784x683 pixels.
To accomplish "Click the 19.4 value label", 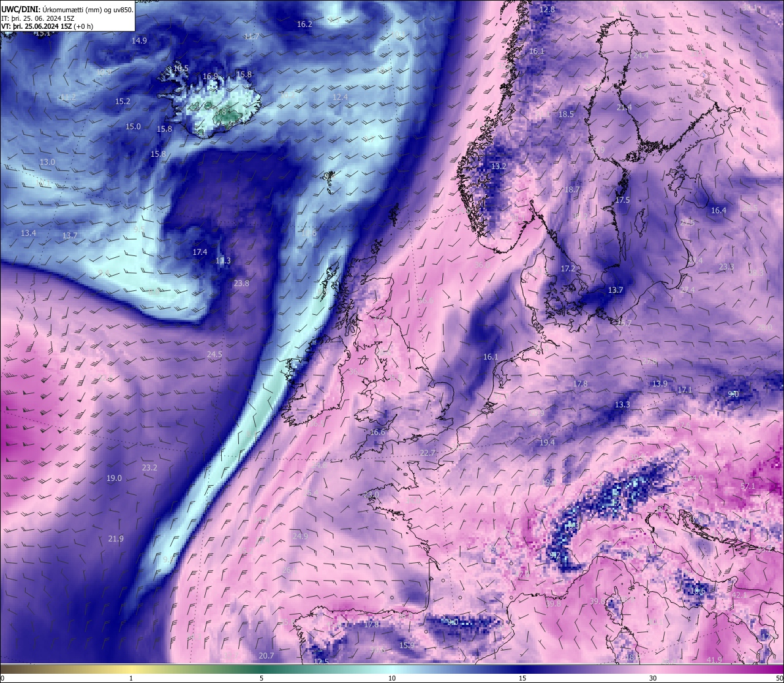I will pyautogui.click(x=547, y=443).
